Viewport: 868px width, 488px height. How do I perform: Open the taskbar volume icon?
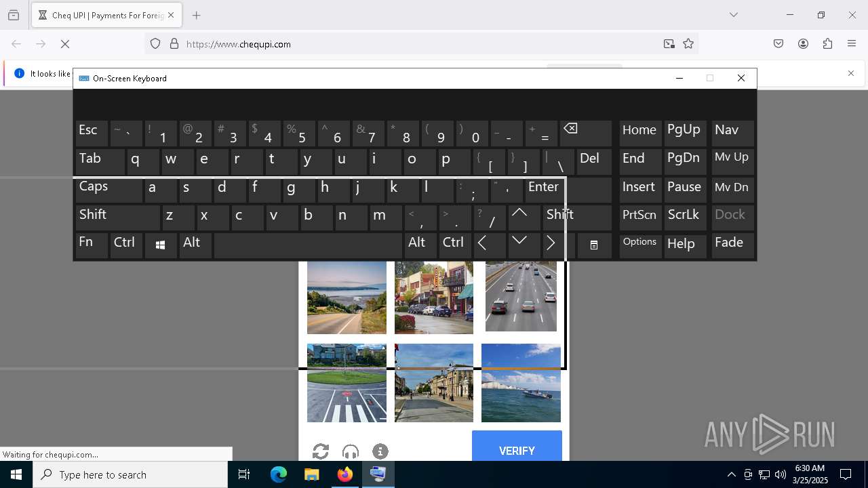[x=781, y=474]
